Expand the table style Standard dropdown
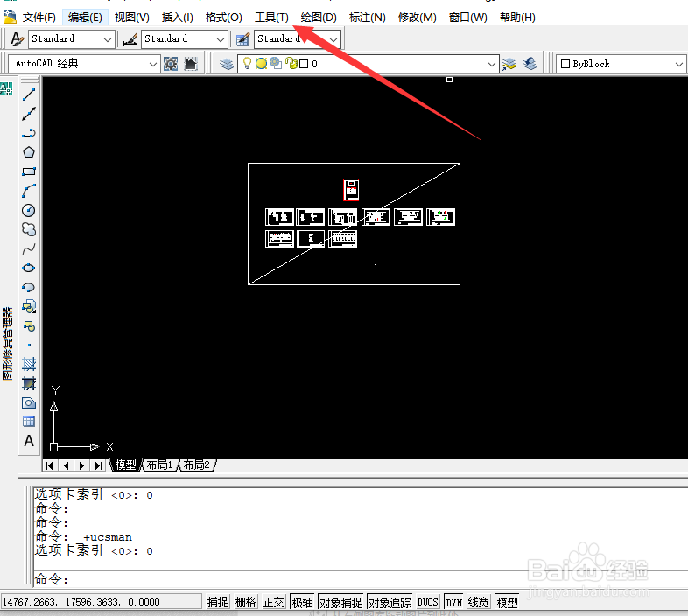Screen dimensions: 688x616 tap(333, 39)
